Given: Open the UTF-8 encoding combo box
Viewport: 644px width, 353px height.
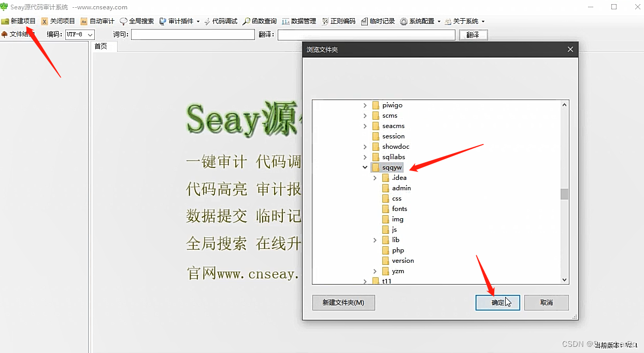Looking at the screenshot, I should pos(80,35).
